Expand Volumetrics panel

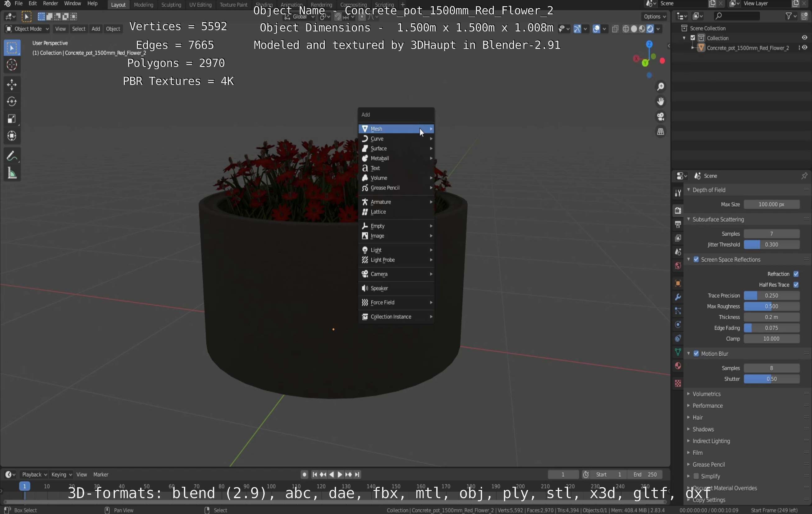coord(706,394)
